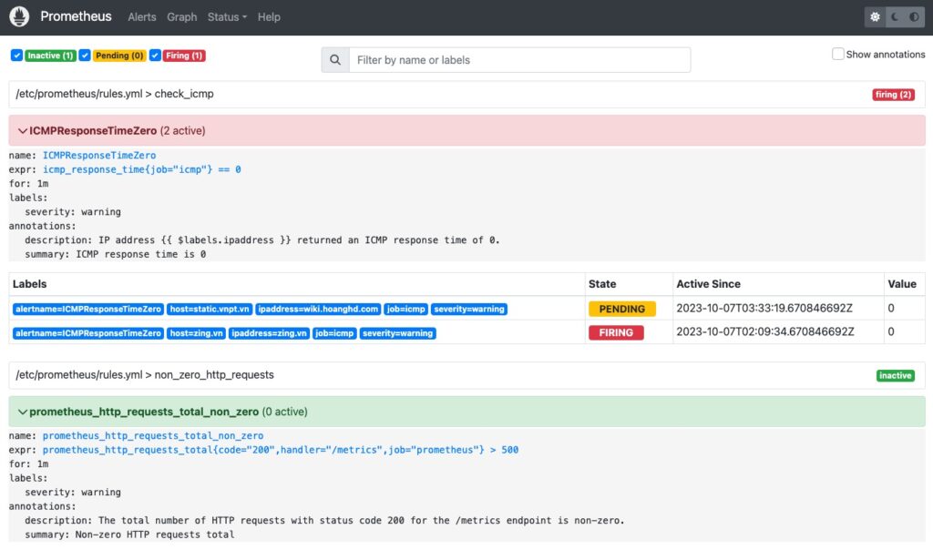Click the Pending (0) yellow badge
The width and height of the screenshot is (933, 560).
(x=119, y=56)
